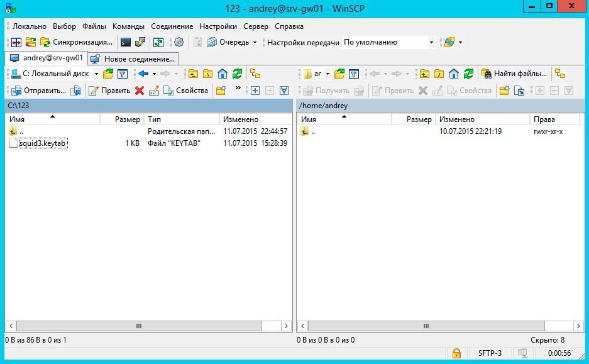Refresh the local panel
Viewport: 589px width, 364px height.
(237, 74)
